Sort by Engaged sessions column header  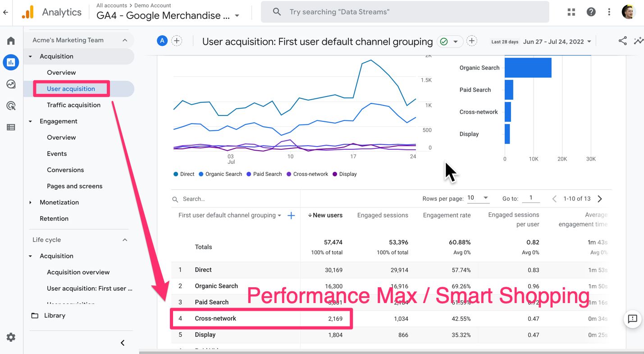coord(383,216)
